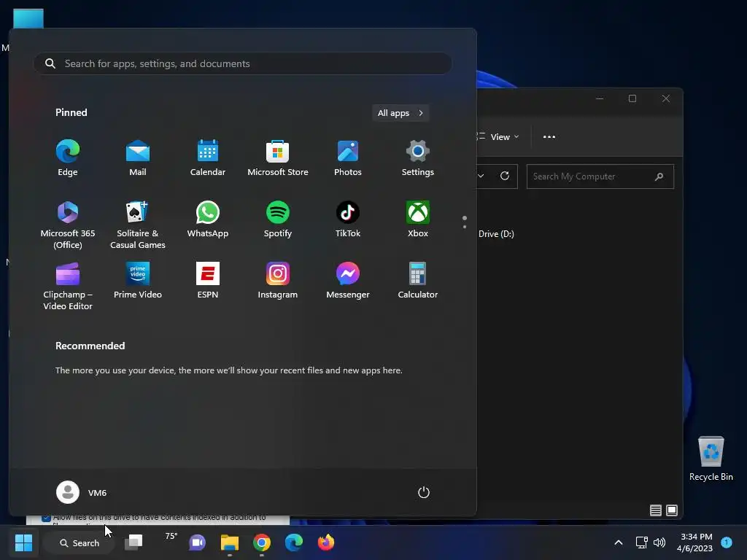Open Clipchamp Video Editor
Viewport: 747px width, 560px height.
(68, 286)
